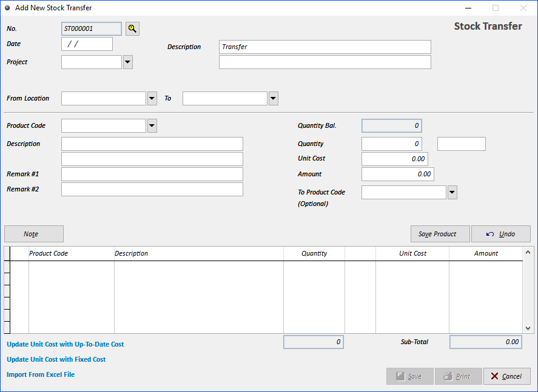Click the No. field ST000001
Viewport: 538px width, 392px height.
[x=92, y=29]
